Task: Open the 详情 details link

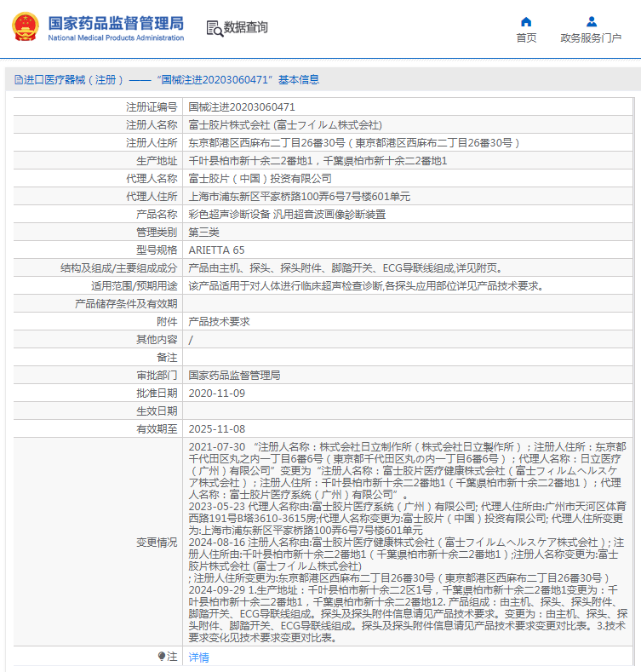Action: [199, 657]
